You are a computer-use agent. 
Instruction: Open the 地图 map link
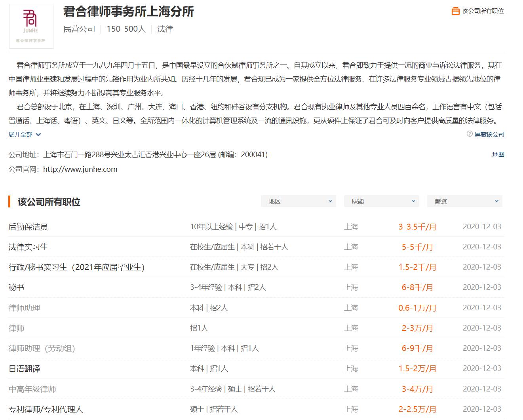tap(498, 155)
